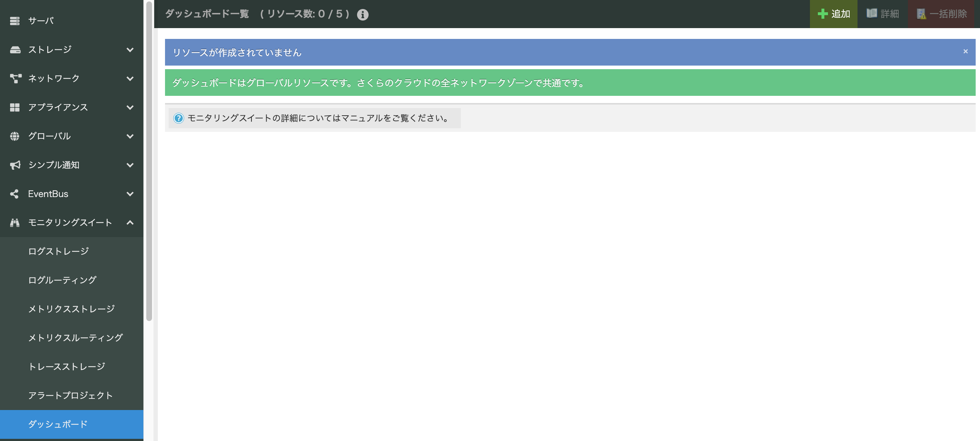The height and width of the screenshot is (441, 980).
Task: Open ダッシュボード in the sidebar
Action: (57, 424)
